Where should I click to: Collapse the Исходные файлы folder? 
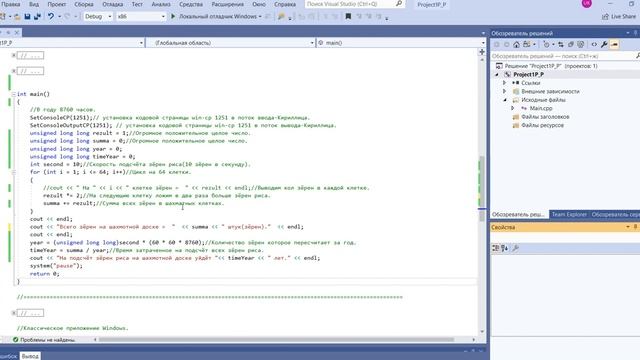click(504, 100)
